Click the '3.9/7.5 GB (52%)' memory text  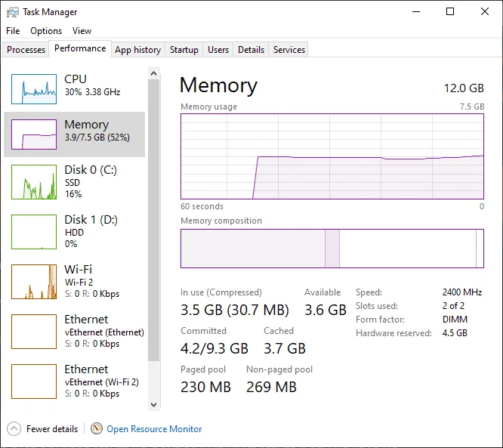pos(97,137)
